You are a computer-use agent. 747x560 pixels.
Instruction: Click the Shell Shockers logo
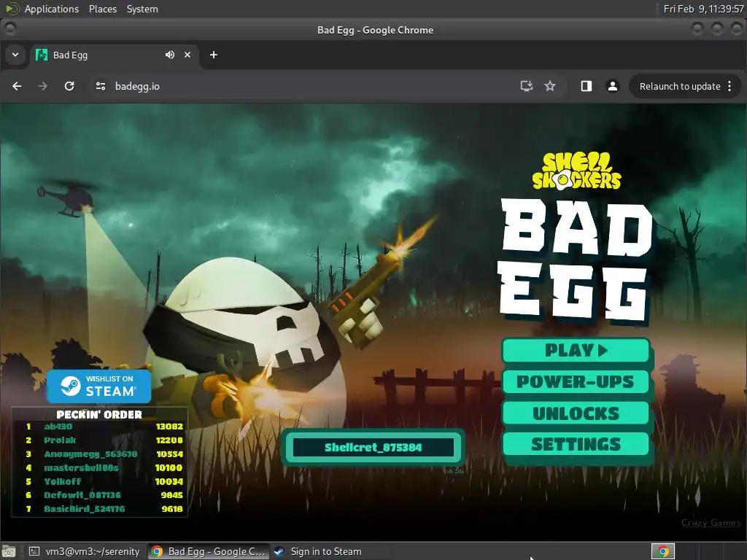pos(576,171)
